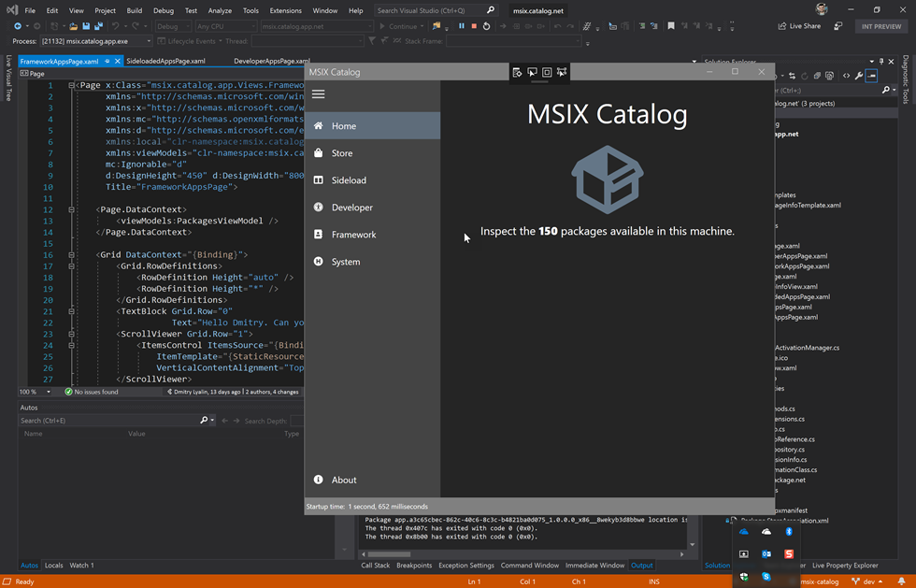Open the hamburger menu in MSIX Catalog

319,94
